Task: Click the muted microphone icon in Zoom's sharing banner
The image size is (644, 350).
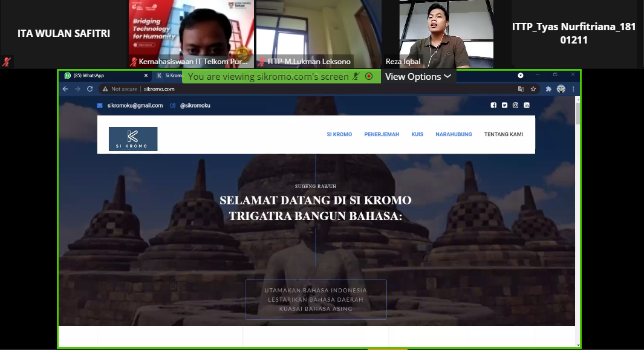Action: pos(356,76)
